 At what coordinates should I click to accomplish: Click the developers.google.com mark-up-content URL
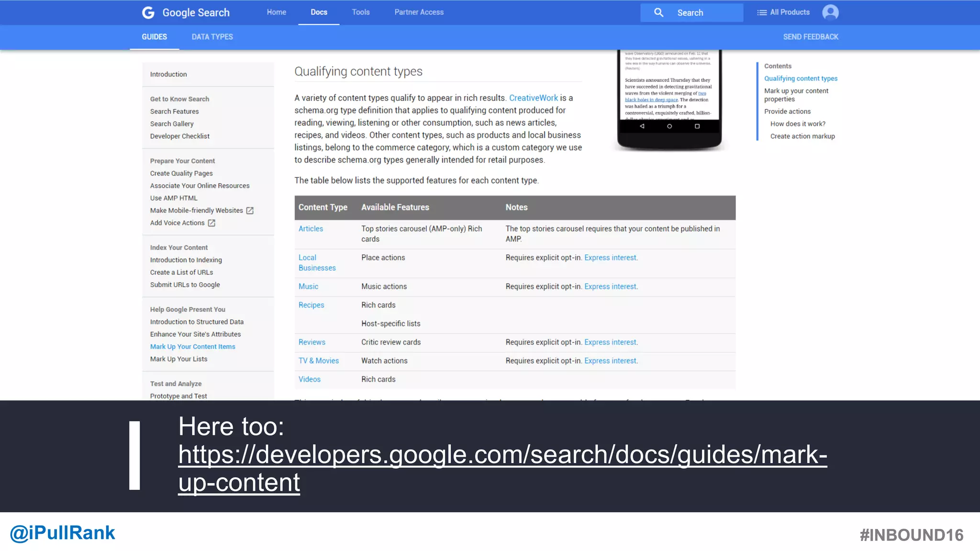[502, 468]
